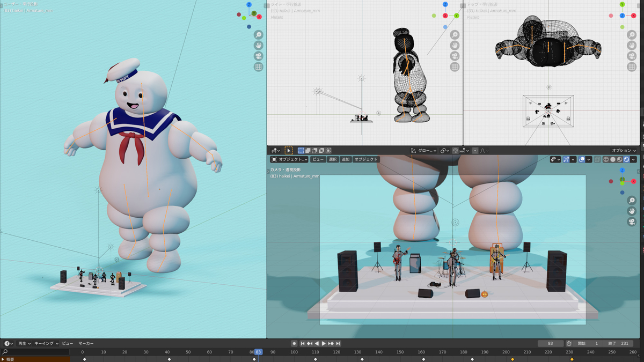Image resolution: width=644 pixels, height=362 pixels.
Task: Open snapping options dropdown arrow
Action: [x=465, y=151]
